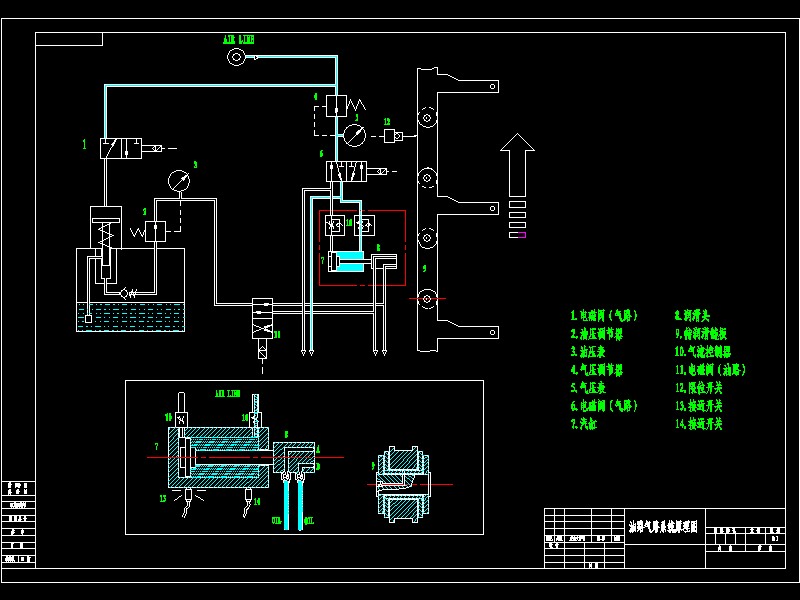The width and height of the screenshot is (800, 600).
Task: Select the air pressure regulator symbol 4
Action: 337,105
